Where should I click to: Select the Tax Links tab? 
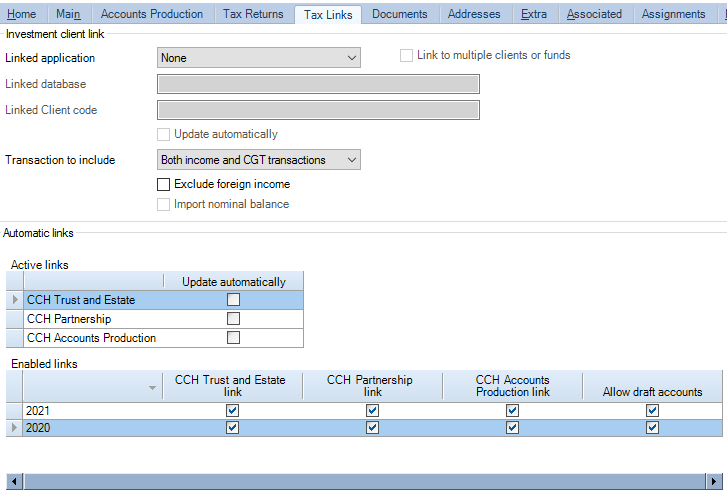[x=328, y=14]
